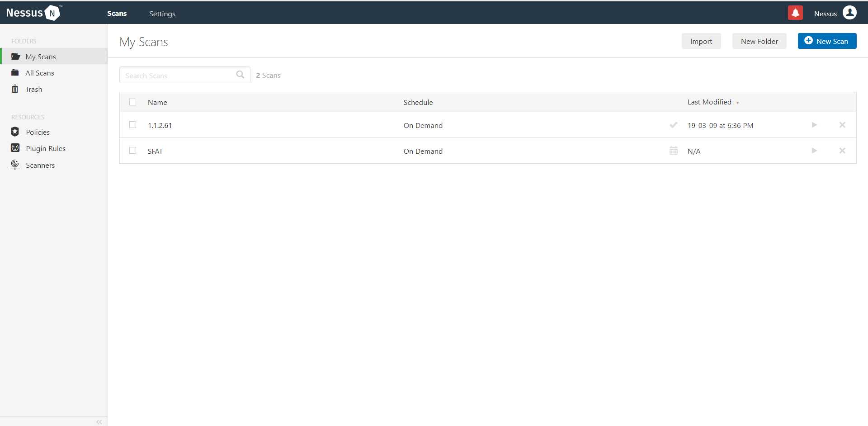Image resolution: width=868 pixels, height=426 pixels.
Task: Collapse the sidebar with double chevron
Action: tap(99, 421)
